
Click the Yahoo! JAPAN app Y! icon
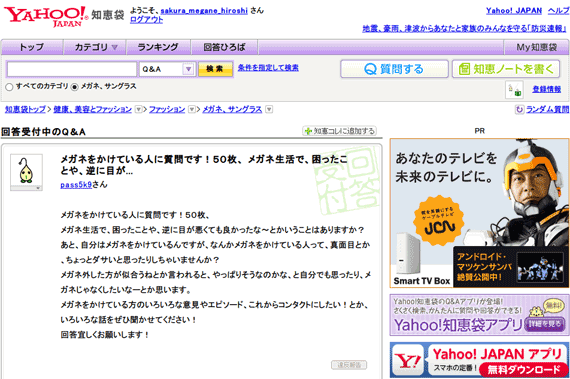(408, 360)
